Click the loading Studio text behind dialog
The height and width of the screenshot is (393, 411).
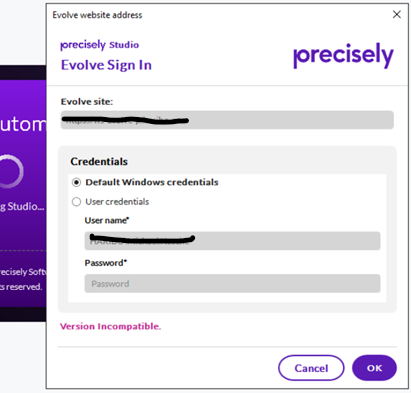tap(22, 206)
